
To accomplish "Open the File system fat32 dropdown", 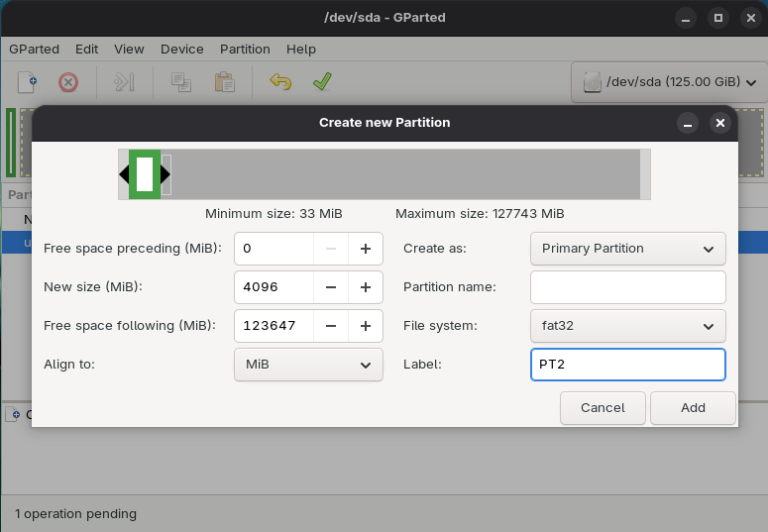I will click(627, 325).
